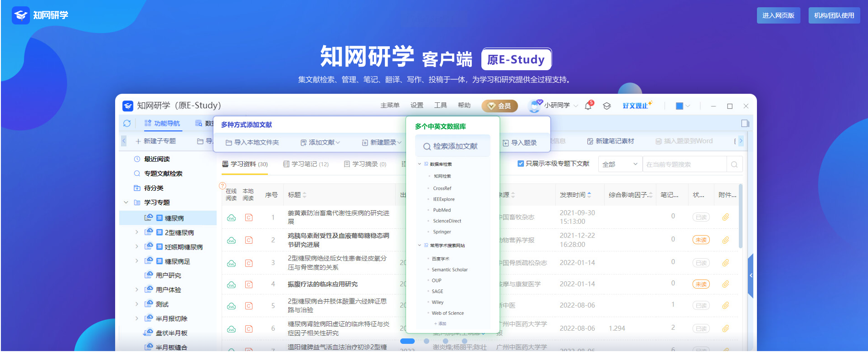The image size is (868, 352).
Task: Open the 小研同学 assistant avatar
Action: pyautogui.click(x=535, y=106)
